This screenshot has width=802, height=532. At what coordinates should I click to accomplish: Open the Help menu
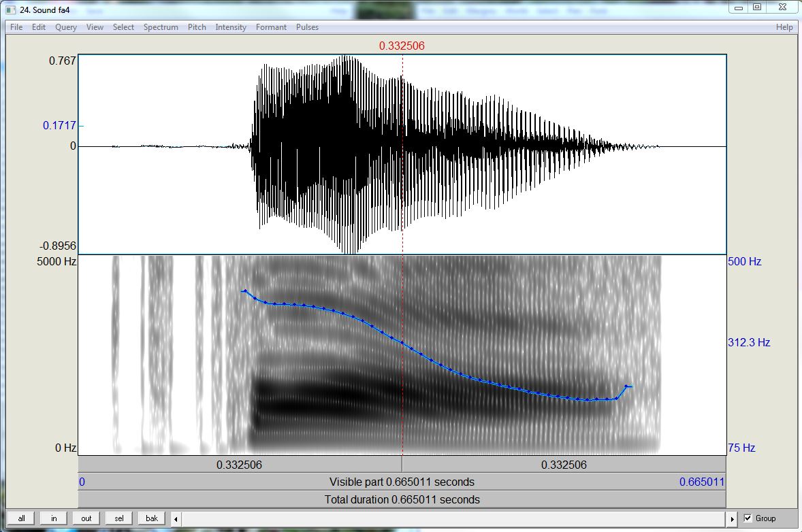pos(784,27)
